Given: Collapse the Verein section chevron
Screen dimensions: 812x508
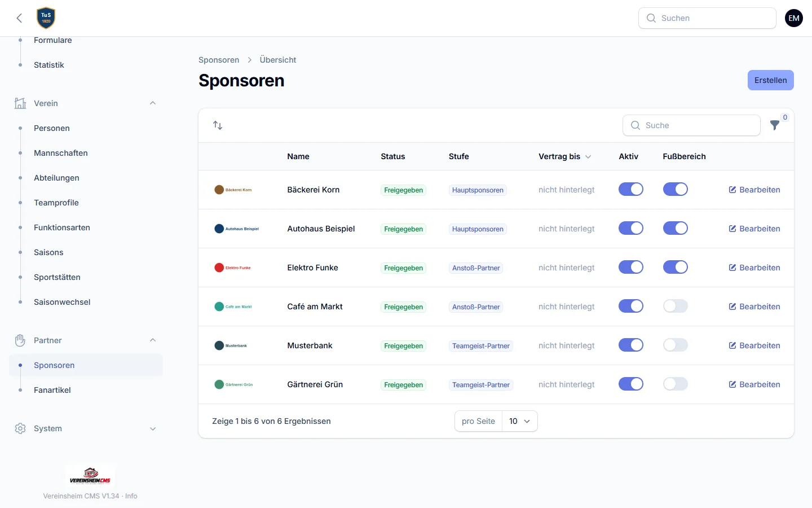Looking at the screenshot, I should [153, 103].
